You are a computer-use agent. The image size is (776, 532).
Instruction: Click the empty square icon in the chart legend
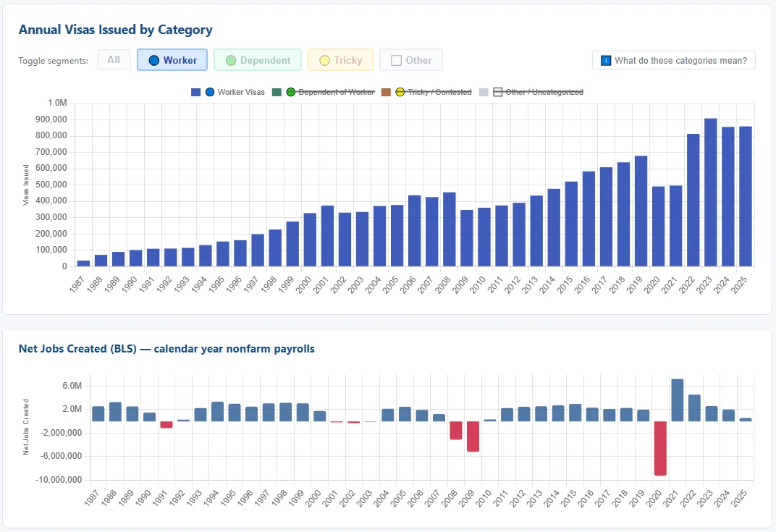[x=498, y=92]
